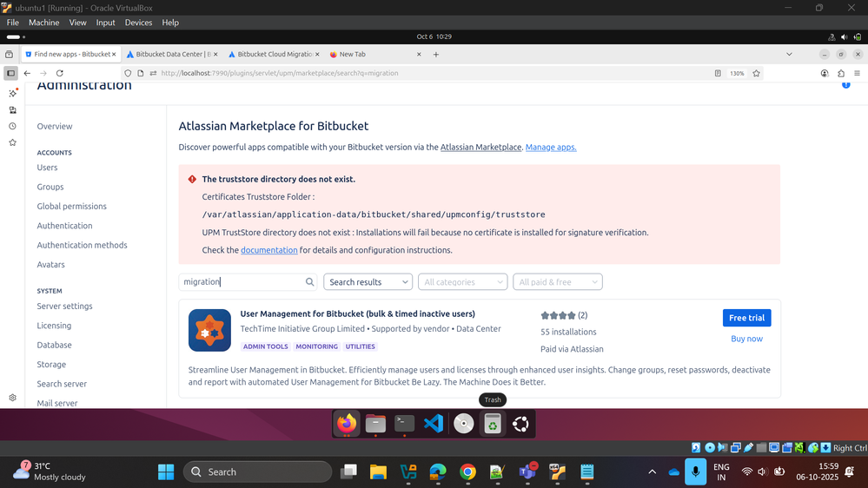The width and height of the screenshot is (868, 488).
Task: Toggle the Firefox sidebar button
Action: coord(10,73)
